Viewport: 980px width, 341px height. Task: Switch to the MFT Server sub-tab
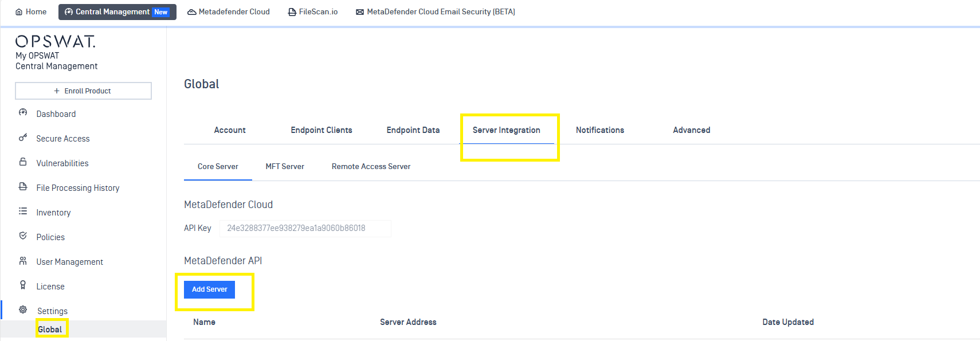tap(285, 167)
